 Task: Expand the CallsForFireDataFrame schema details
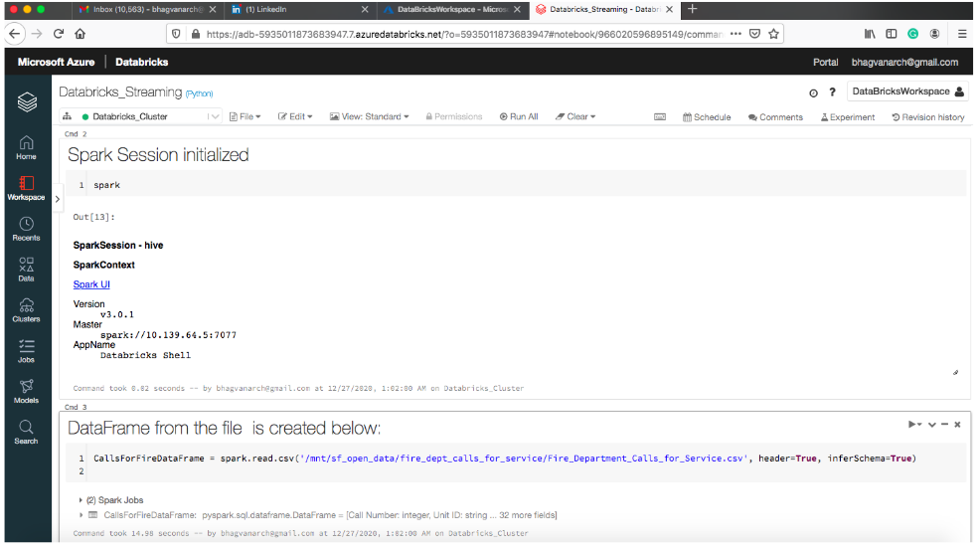click(81, 515)
